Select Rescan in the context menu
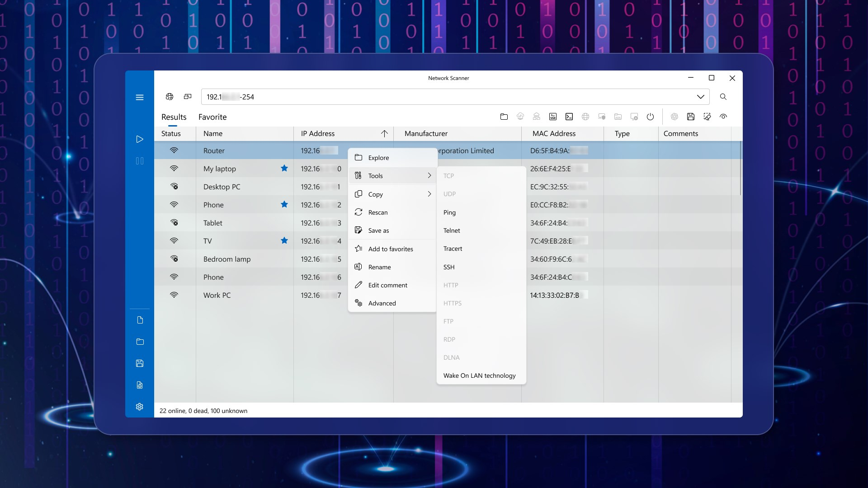 pos(378,212)
